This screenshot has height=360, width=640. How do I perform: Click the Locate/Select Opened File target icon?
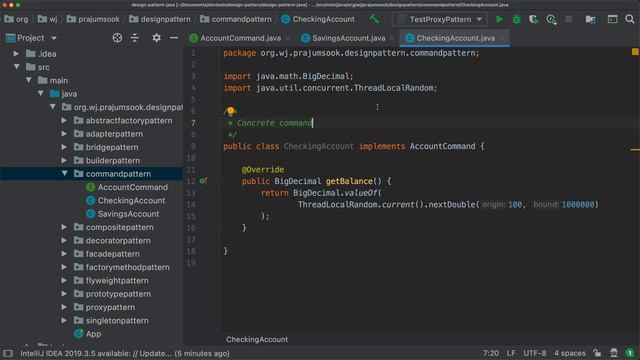click(117, 38)
